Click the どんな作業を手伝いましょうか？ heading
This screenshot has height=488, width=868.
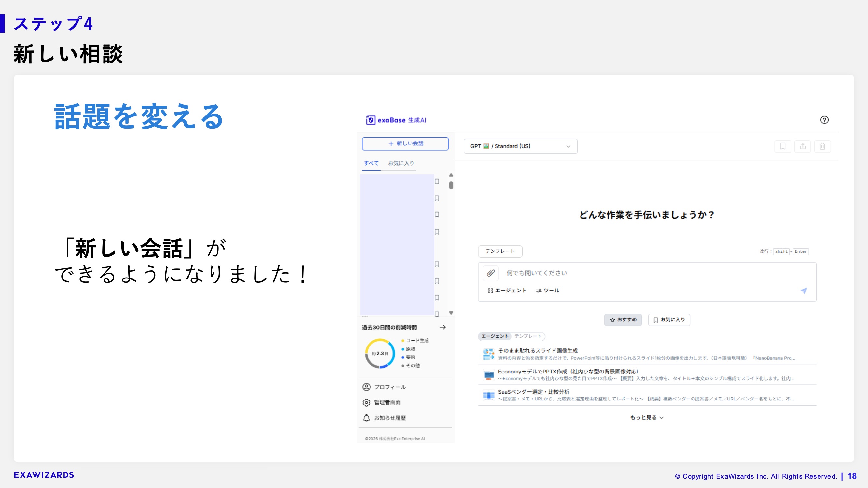click(647, 215)
